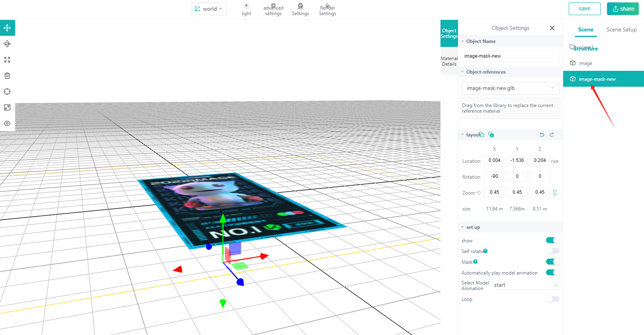Click Zoom Z field 0.45

click(x=540, y=192)
